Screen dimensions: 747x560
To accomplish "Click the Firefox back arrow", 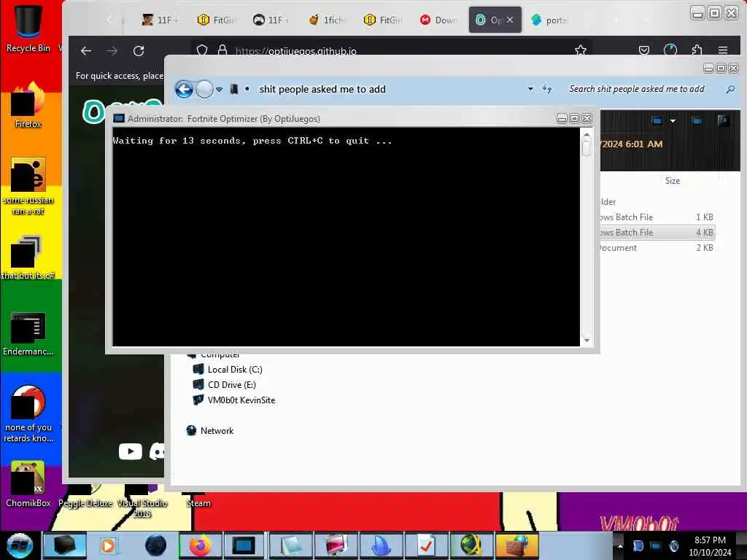I will [86, 51].
